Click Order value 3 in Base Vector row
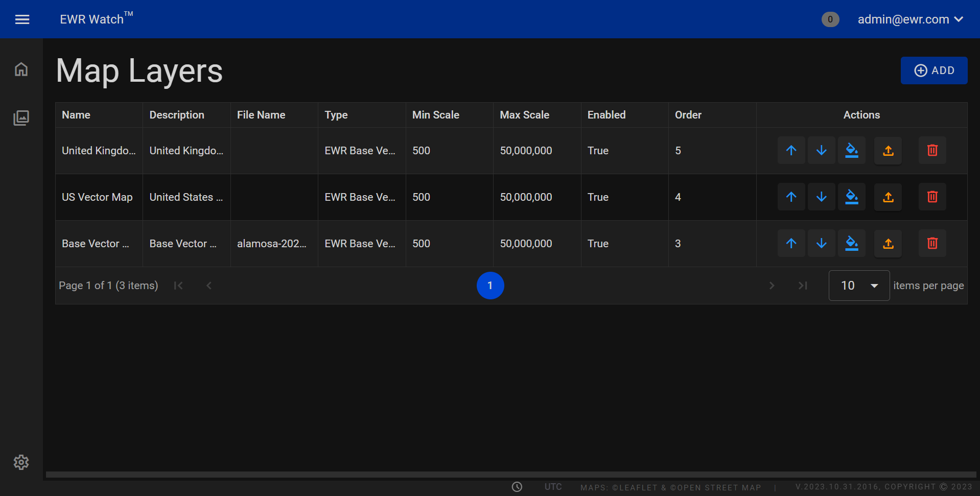This screenshot has width=980, height=496. (x=678, y=244)
